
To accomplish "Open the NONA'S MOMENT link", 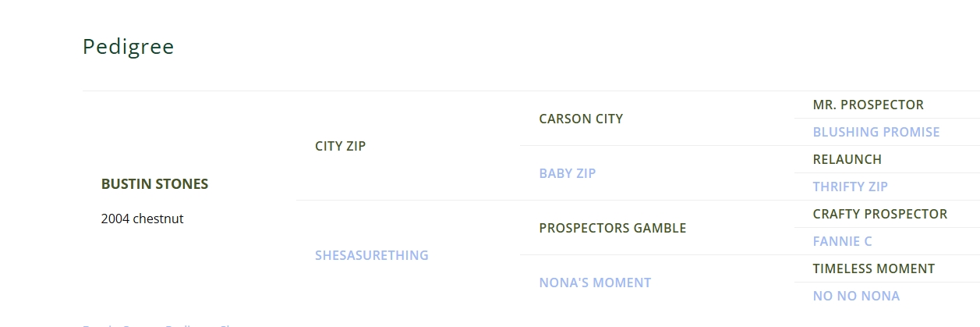I will [595, 283].
